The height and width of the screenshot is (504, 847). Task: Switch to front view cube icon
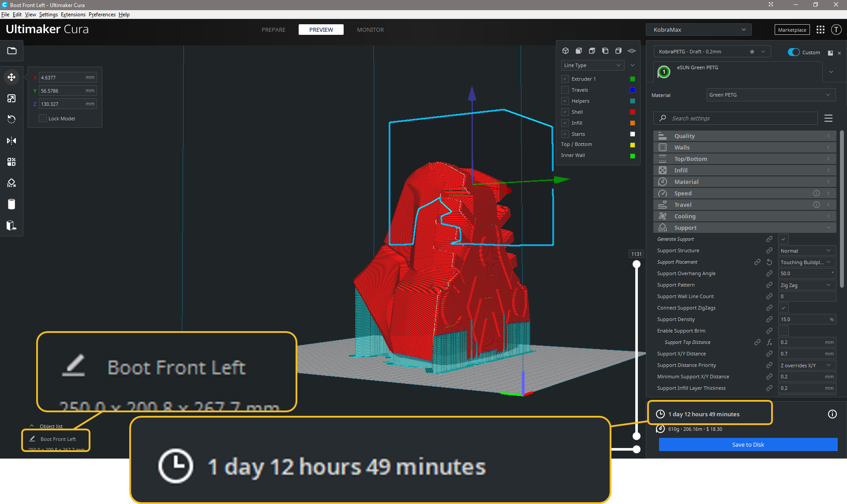click(579, 51)
